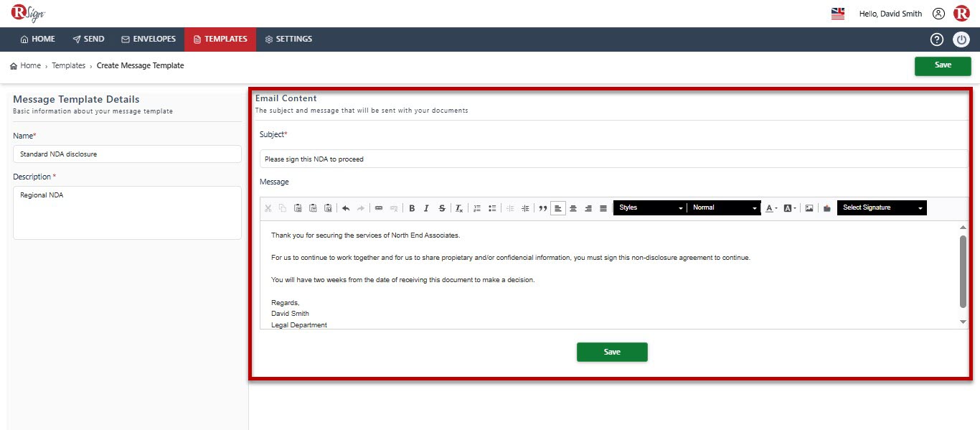The height and width of the screenshot is (430, 980).
Task: Open the Styles dropdown
Action: pos(650,207)
